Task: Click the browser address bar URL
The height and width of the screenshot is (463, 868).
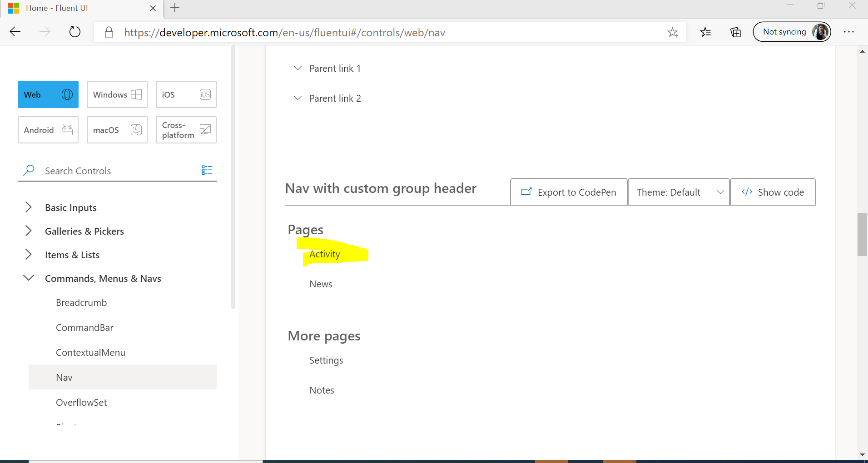Action: 284,33
